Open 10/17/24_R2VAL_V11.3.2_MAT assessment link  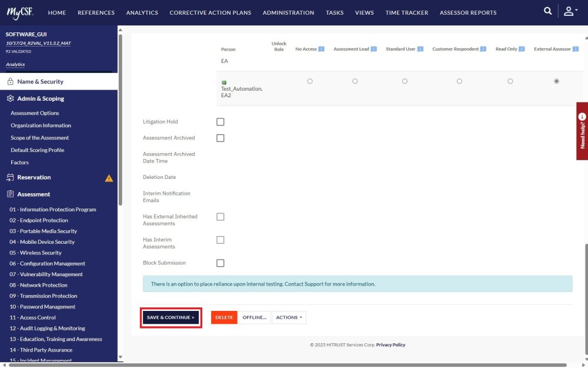(x=38, y=43)
